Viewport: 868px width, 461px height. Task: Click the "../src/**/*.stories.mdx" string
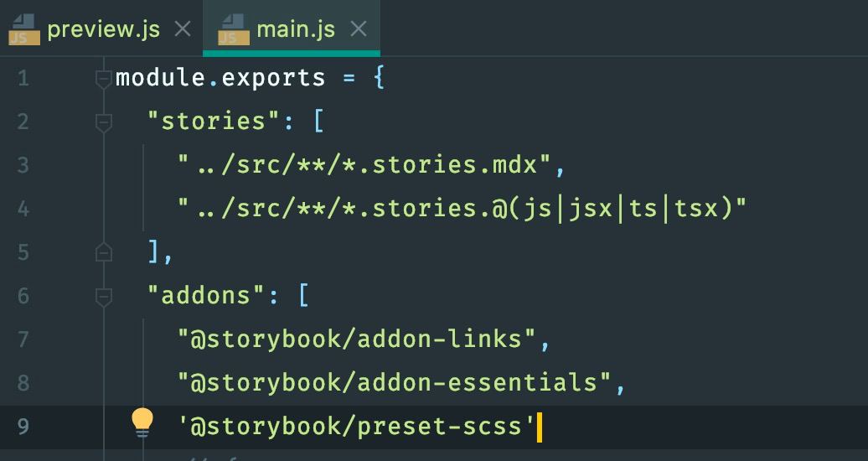coord(364,164)
